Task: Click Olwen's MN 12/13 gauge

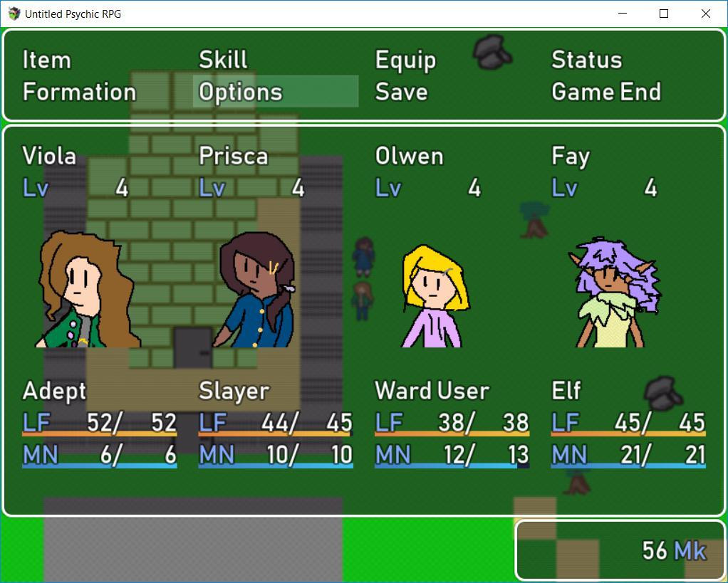Action: click(x=452, y=456)
